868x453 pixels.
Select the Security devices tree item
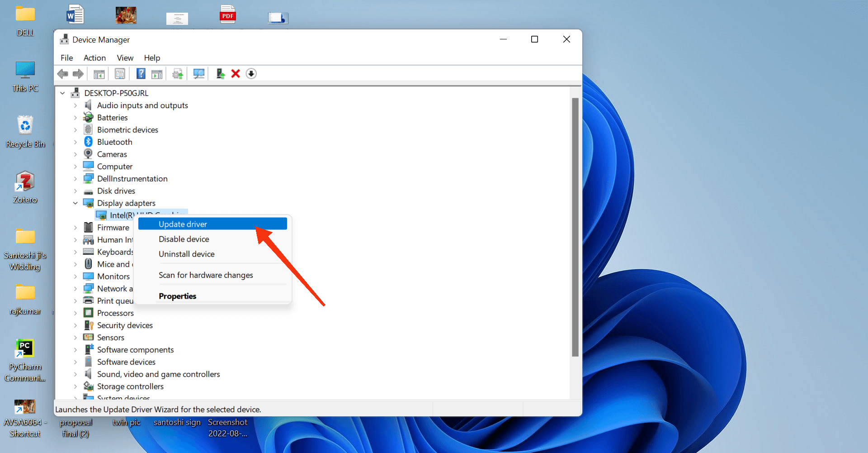coord(125,325)
